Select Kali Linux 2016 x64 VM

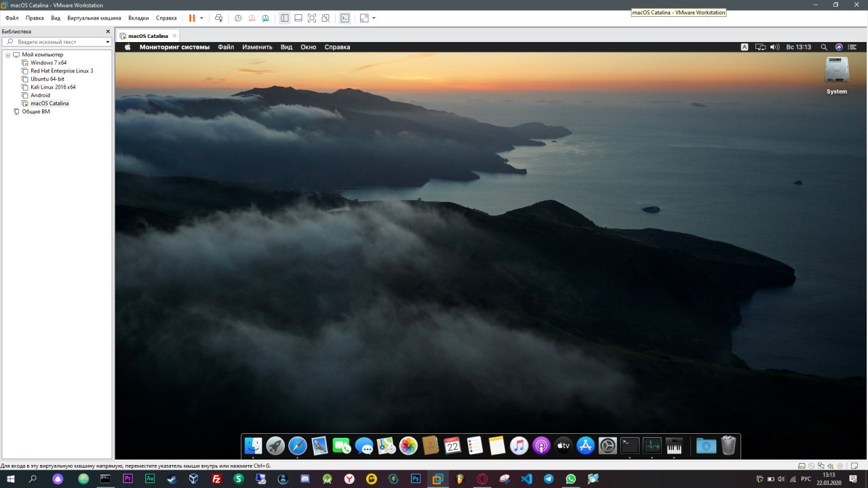53,87
